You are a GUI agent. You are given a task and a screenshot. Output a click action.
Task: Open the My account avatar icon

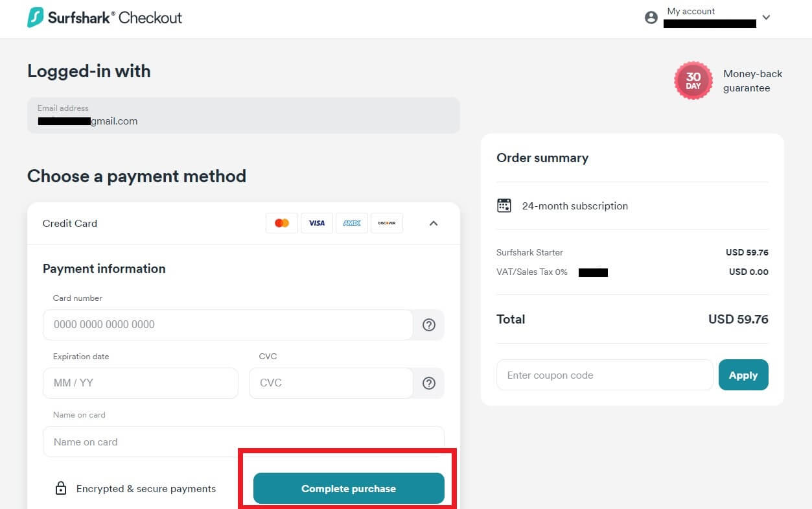tap(651, 18)
